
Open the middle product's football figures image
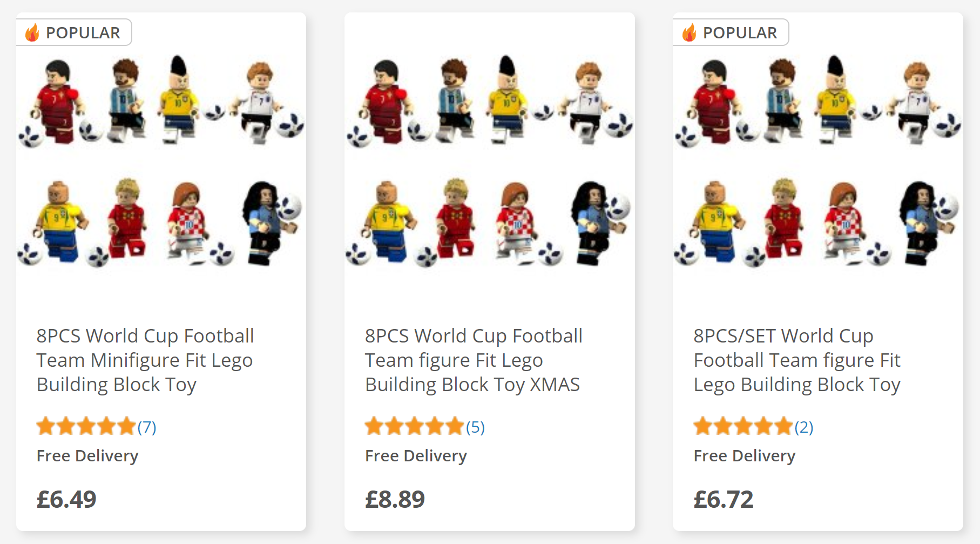point(489,160)
